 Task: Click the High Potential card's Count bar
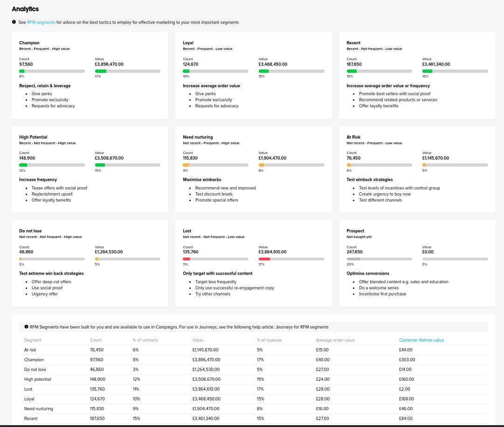coord(52,165)
